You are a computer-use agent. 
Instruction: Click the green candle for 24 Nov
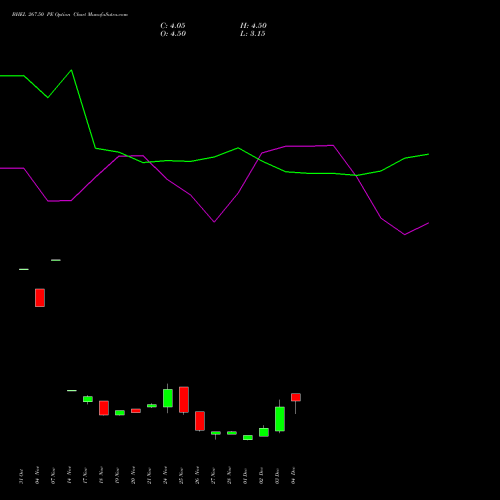click(x=168, y=398)
